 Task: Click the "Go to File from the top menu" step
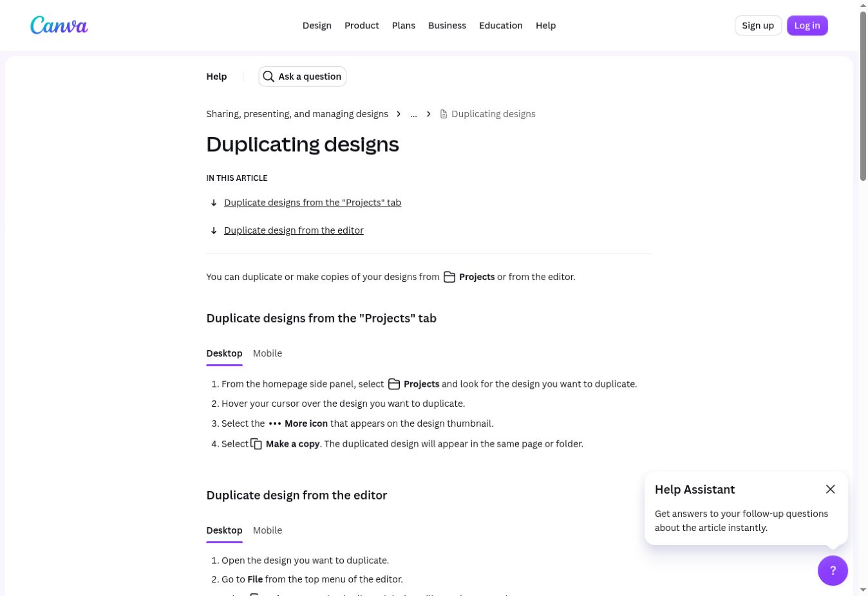tap(312, 579)
